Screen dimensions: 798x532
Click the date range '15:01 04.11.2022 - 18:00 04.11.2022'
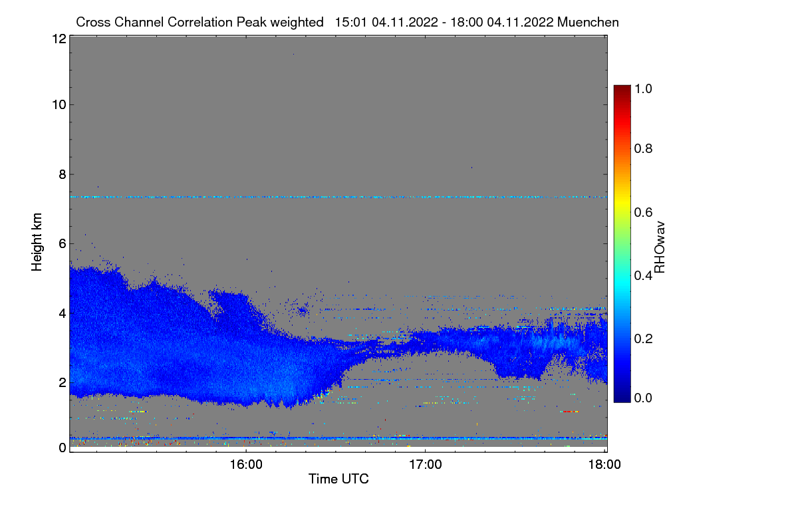(x=445, y=22)
